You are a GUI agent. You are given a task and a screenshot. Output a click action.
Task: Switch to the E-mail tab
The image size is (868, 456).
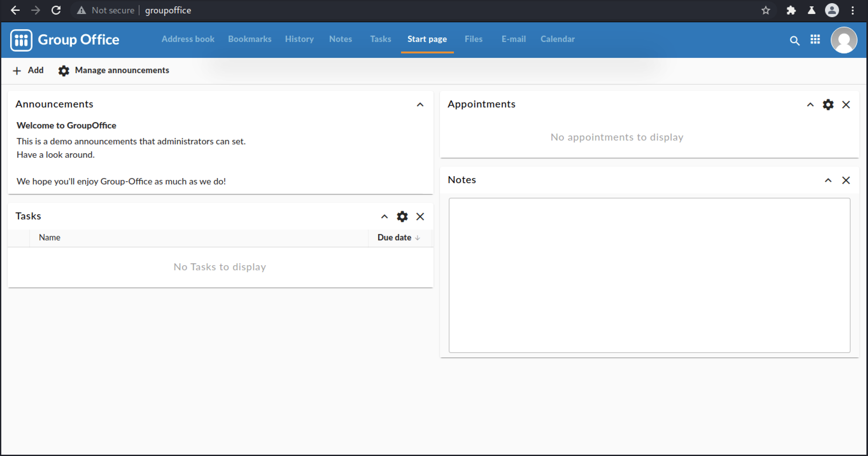[513, 39]
